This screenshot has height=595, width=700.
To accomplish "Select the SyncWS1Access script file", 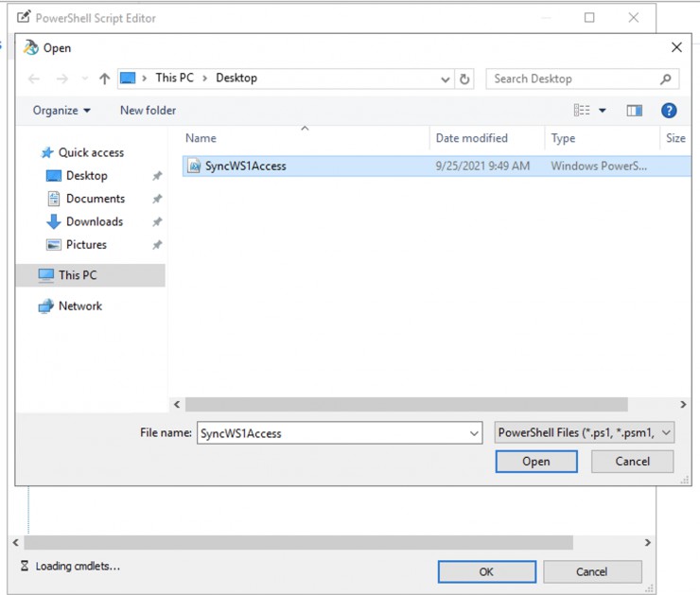I will tap(245, 166).
